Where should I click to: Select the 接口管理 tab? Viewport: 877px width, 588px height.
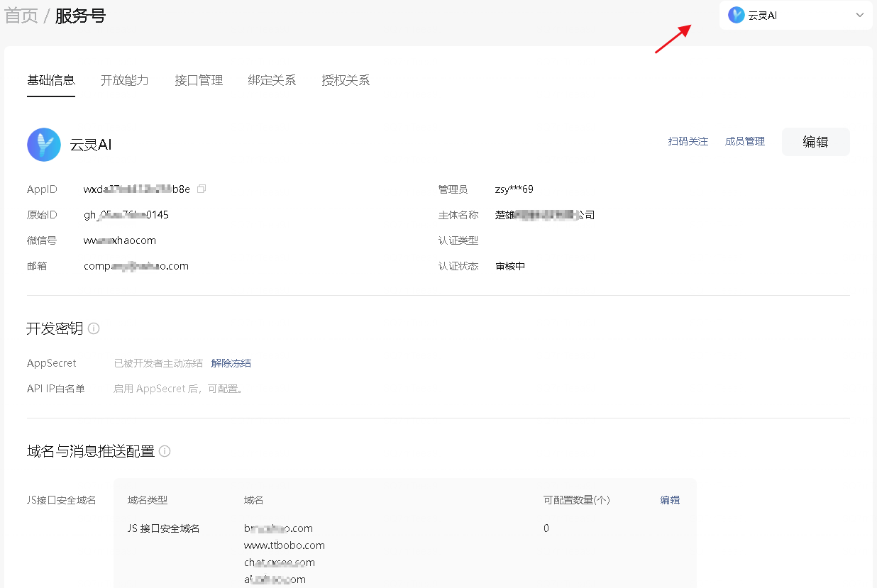coord(199,80)
